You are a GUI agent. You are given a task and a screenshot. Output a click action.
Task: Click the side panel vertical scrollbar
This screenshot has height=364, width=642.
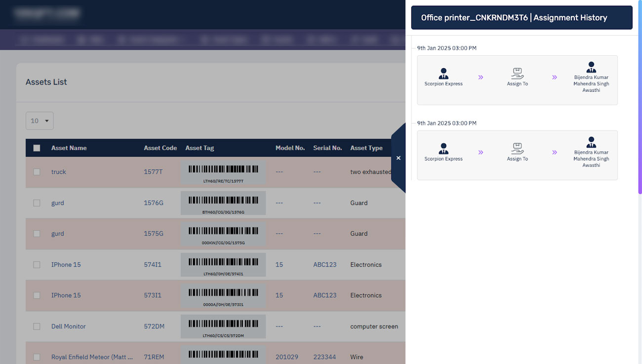pos(640,99)
